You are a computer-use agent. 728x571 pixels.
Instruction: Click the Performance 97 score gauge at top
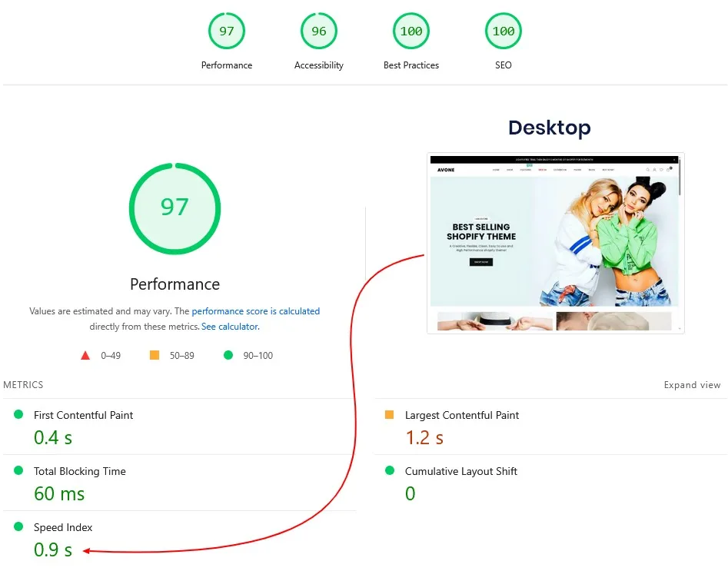(x=227, y=32)
